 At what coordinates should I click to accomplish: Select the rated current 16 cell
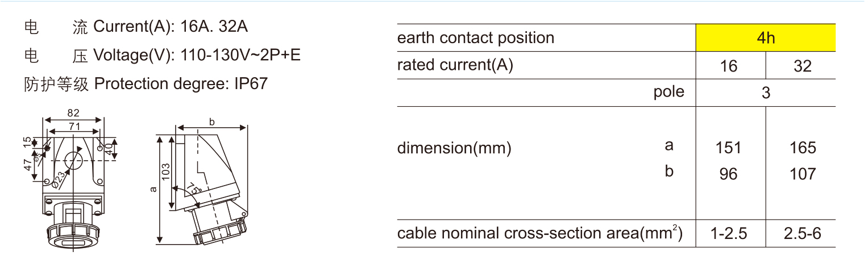[x=728, y=66]
